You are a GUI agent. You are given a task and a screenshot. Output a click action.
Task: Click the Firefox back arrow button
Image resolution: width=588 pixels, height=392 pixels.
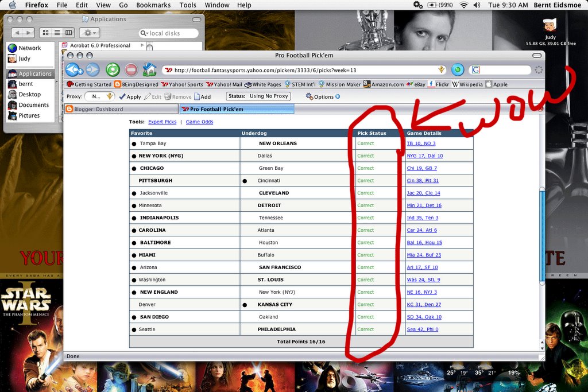point(72,70)
